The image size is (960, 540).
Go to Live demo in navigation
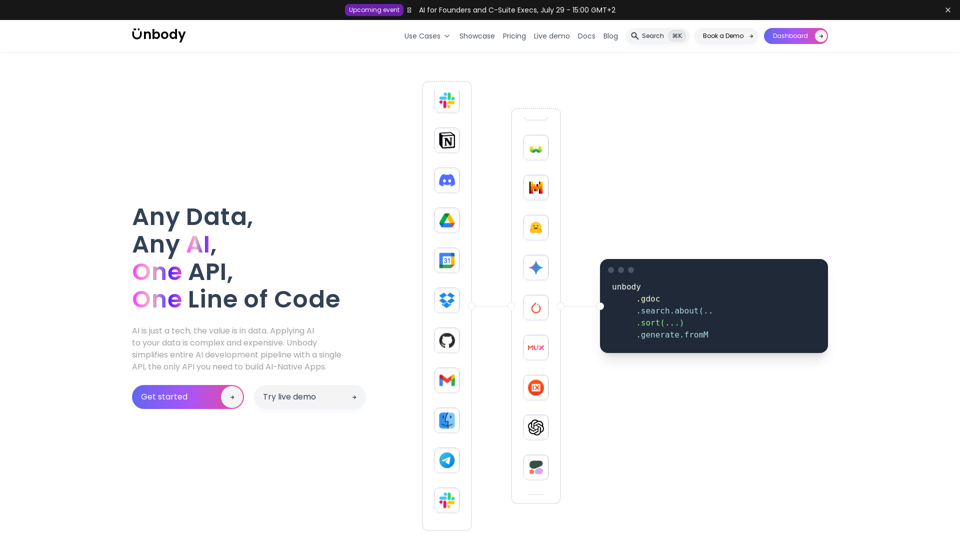click(x=552, y=36)
